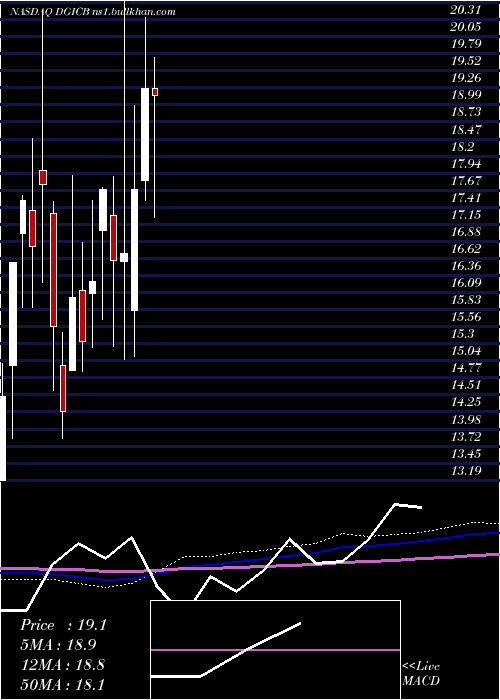Click the 50MA : 18.1 readout
This screenshot has height=700, width=500.
pyautogui.click(x=63, y=684)
